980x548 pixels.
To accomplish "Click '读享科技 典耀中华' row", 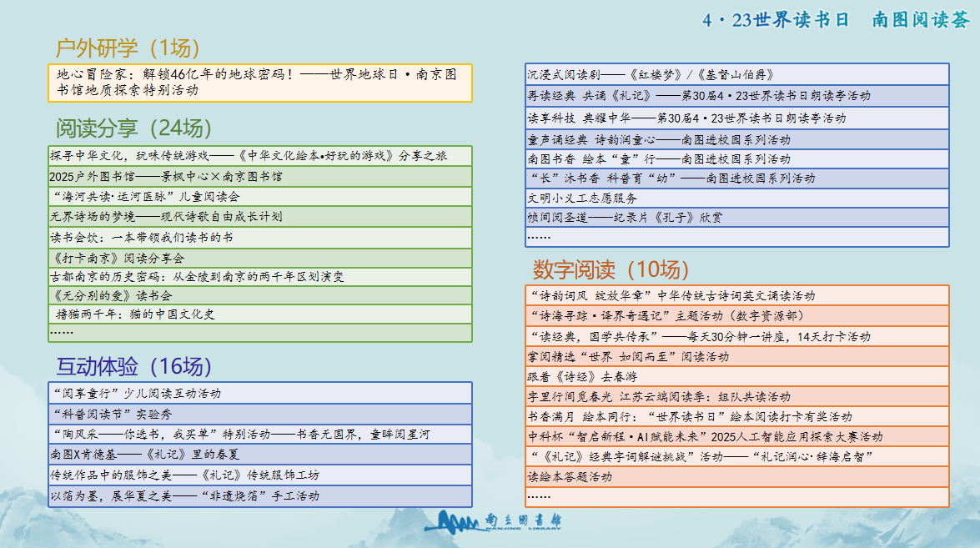I will tap(737, 118).
